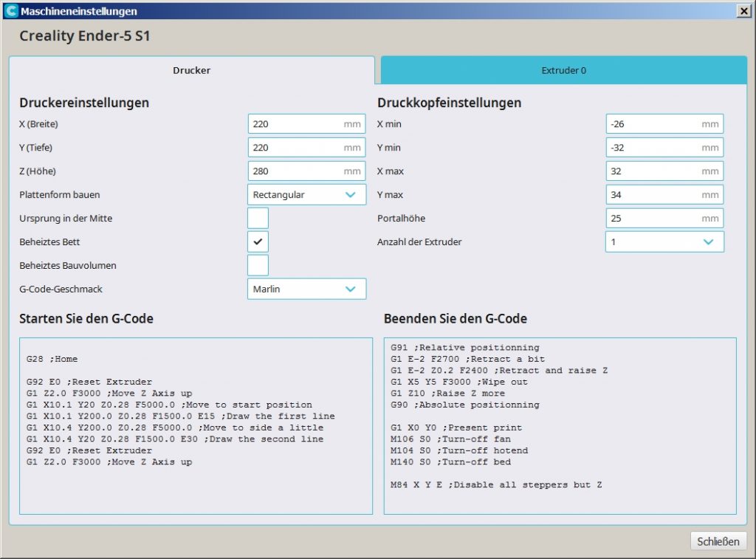The width and height of the screenshot is (756, 559).
Task: Click the 'G1 E-2 F2700 ;Retract a bit' line
Action: click(467, 359)
